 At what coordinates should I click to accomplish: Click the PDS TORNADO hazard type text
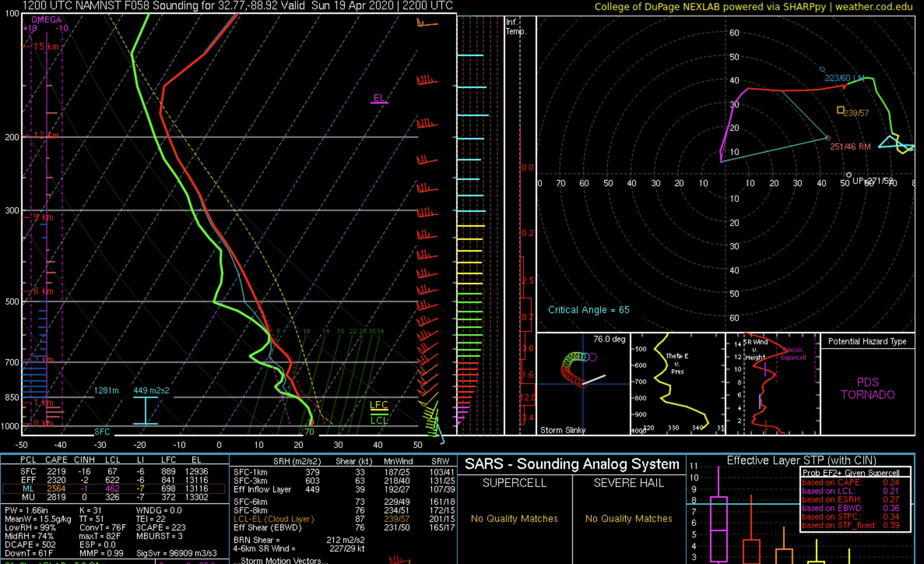tap(868, 388)
